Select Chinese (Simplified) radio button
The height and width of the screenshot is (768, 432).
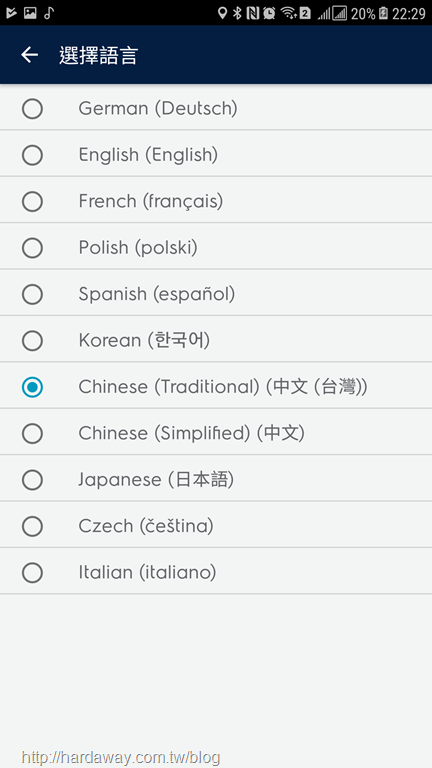(x=32, y=434)
